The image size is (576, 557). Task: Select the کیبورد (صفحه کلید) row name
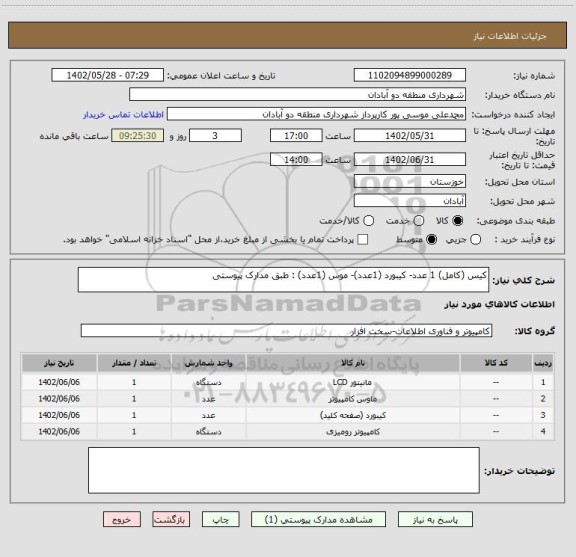pos(353,415)
